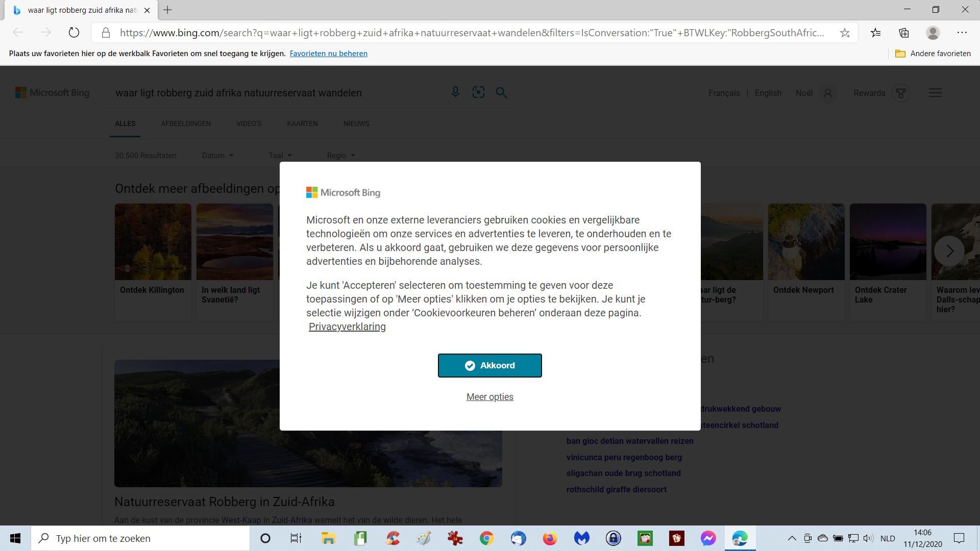Image resolution: width=980 pixels, height=551 pixels.
Task: Add page to favorites star icon
Action: point(845,33)
